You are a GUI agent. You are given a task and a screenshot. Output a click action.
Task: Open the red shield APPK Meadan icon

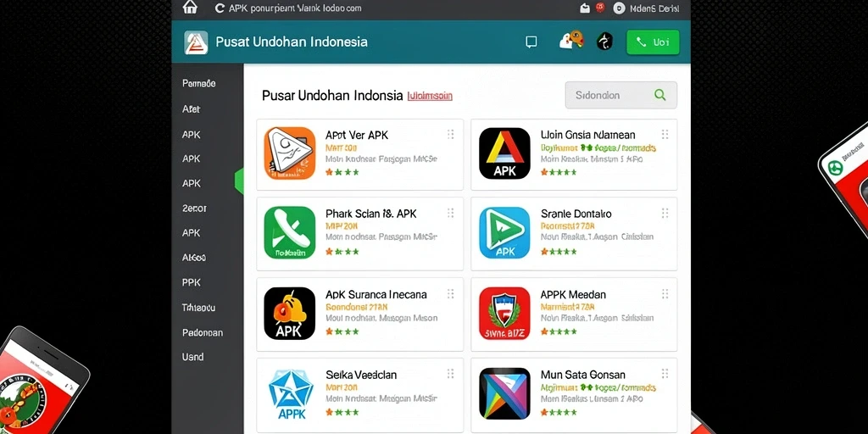coord(504,314)
